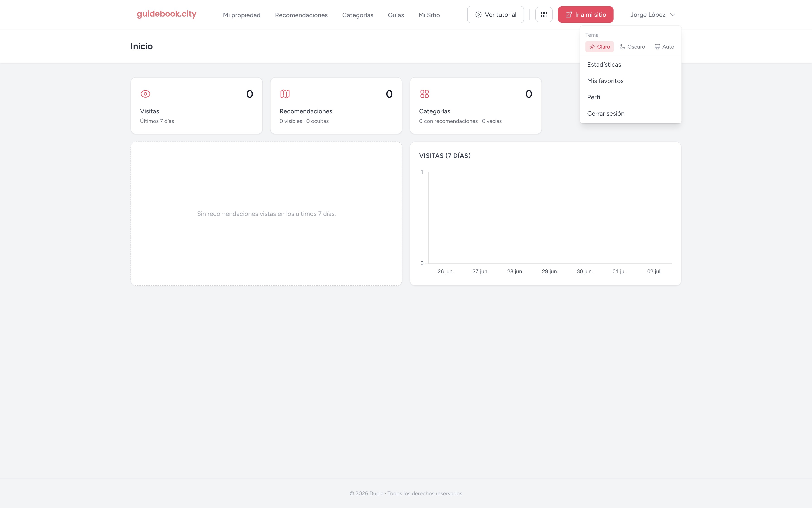Go to Recomendaciones in top navigation
Image resolution: width=812 pixels, height=508 pixels.
pos(301,15)
